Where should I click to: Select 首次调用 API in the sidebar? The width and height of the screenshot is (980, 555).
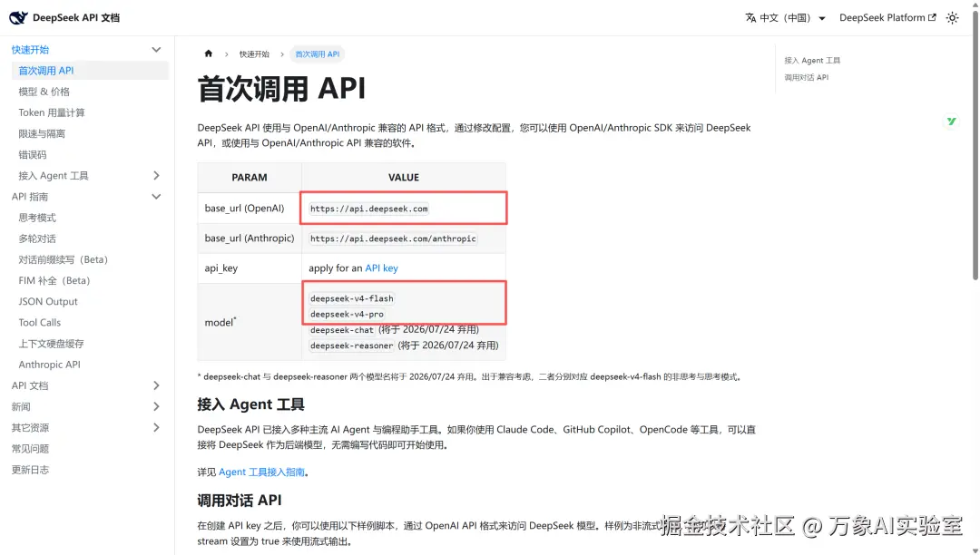pos(90,71)
